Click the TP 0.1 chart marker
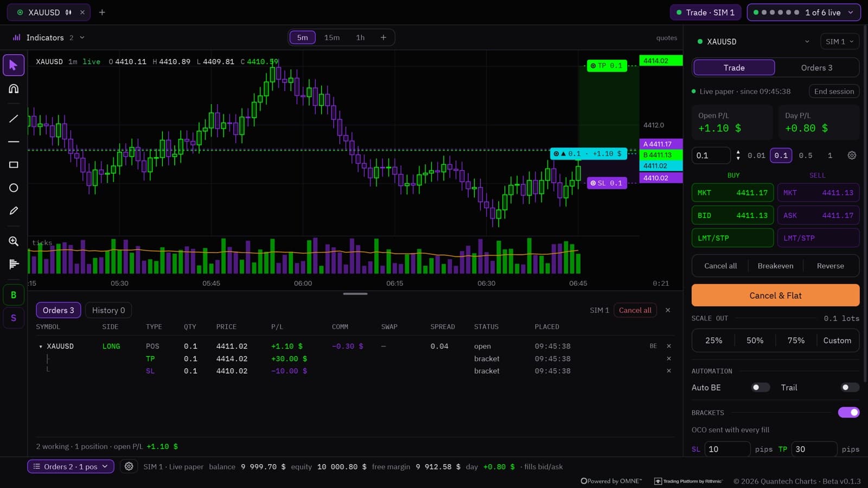 (607, 66)
